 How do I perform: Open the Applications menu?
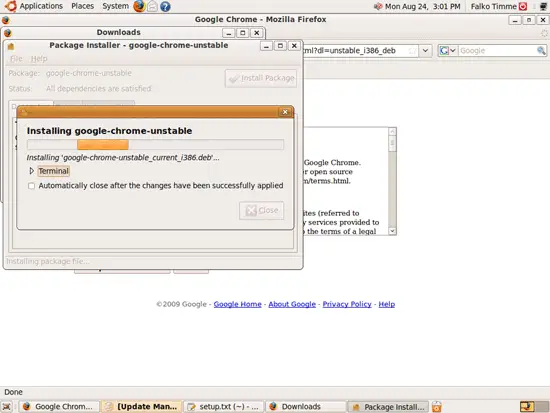click(41, 6)
